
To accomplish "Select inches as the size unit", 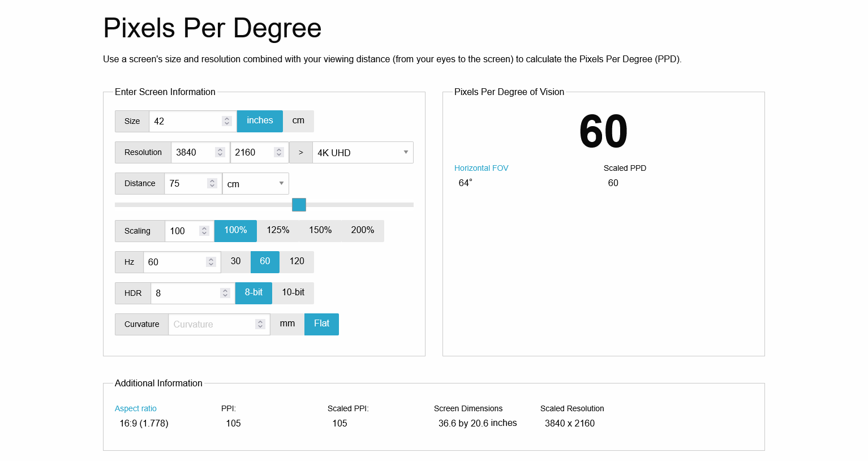I will pyautogui.click(x=260, y=121).
